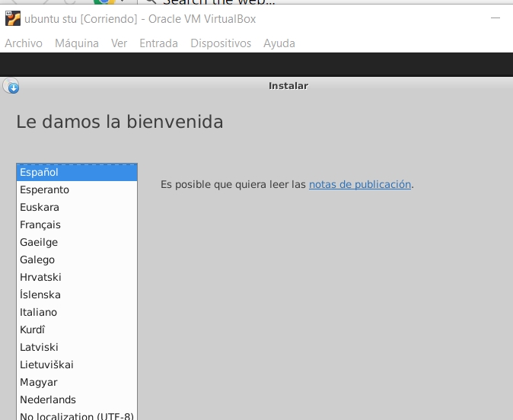The width and height of the screenshot is (513, 420).
Task: Click the installer download icon beside Instalar
Action: pos(11,87)
